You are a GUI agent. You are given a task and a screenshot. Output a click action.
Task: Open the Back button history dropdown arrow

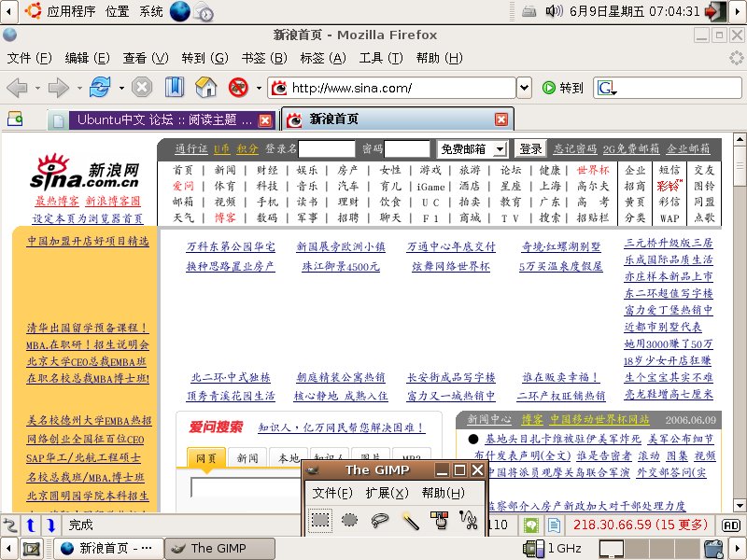pos(37,88)
